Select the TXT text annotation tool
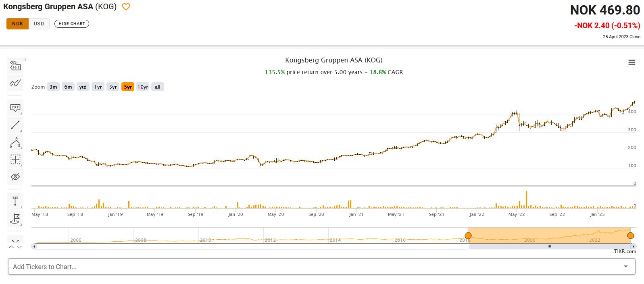The width and height of the screenshot is (644, 284). click(x=15, y=108)
